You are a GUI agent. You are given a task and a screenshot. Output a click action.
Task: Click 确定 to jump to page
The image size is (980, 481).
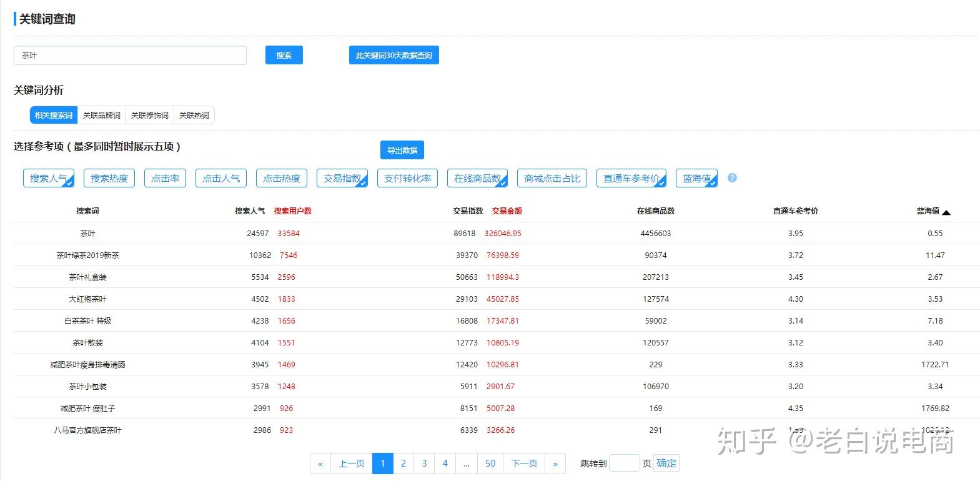[666, 463]
